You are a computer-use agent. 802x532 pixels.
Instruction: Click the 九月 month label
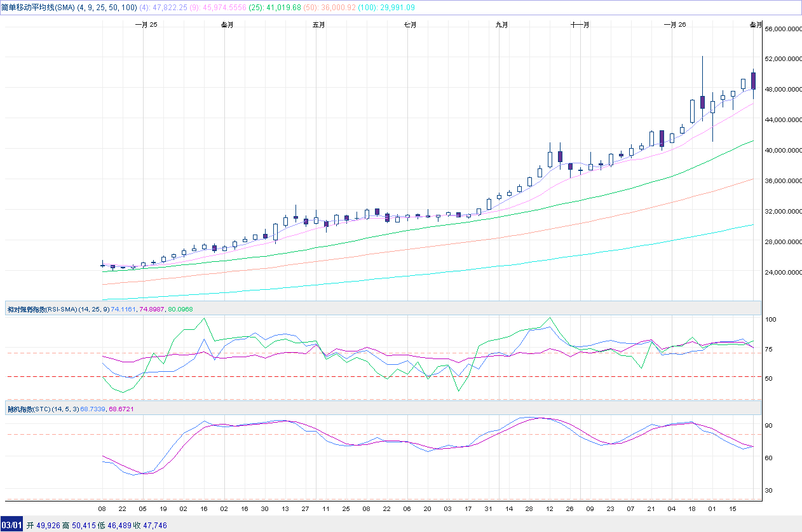pyautogui.click(x=502, y=25)
